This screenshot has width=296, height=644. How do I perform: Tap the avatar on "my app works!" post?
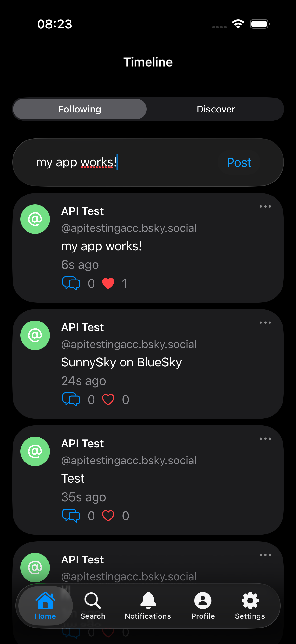(35, 219)
